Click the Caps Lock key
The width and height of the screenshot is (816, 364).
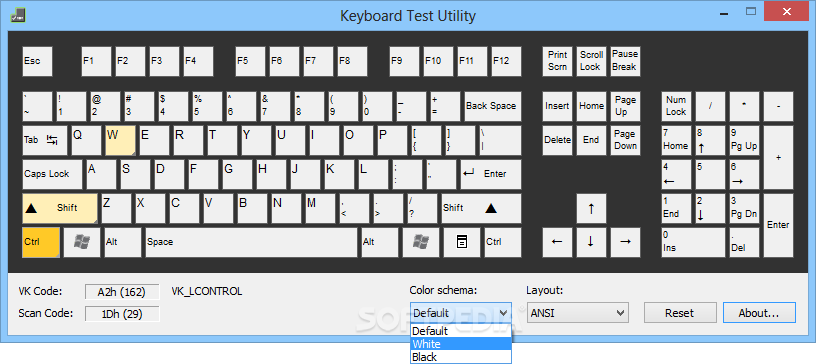click(x=52, y=174)
